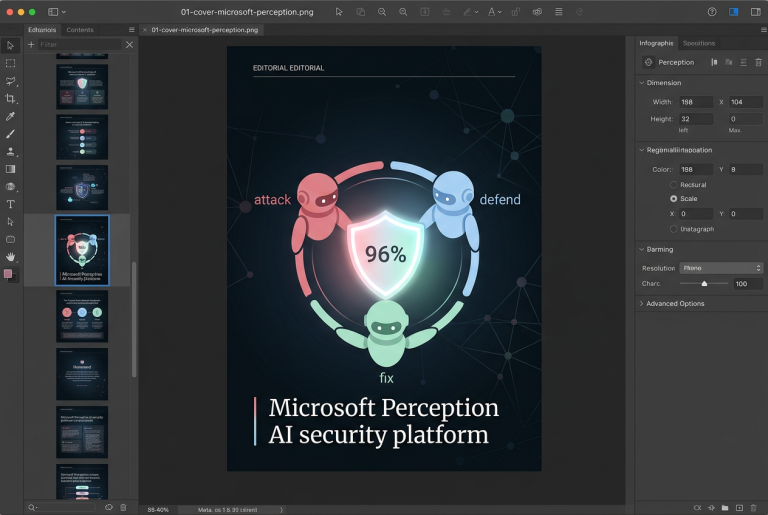Collapse the Barming section

[642, 249]
